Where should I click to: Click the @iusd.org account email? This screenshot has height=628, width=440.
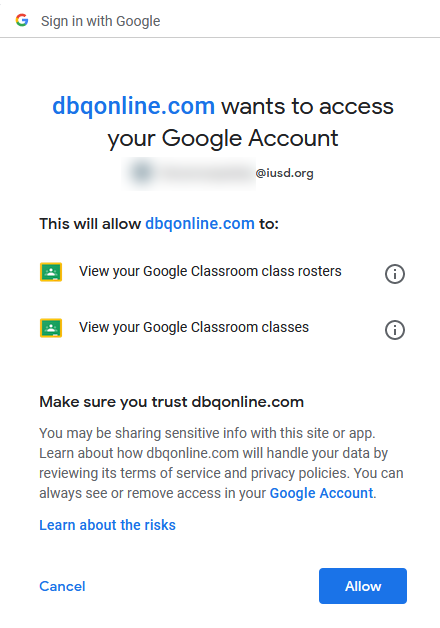pyautogui.click(x=284, y=173)
